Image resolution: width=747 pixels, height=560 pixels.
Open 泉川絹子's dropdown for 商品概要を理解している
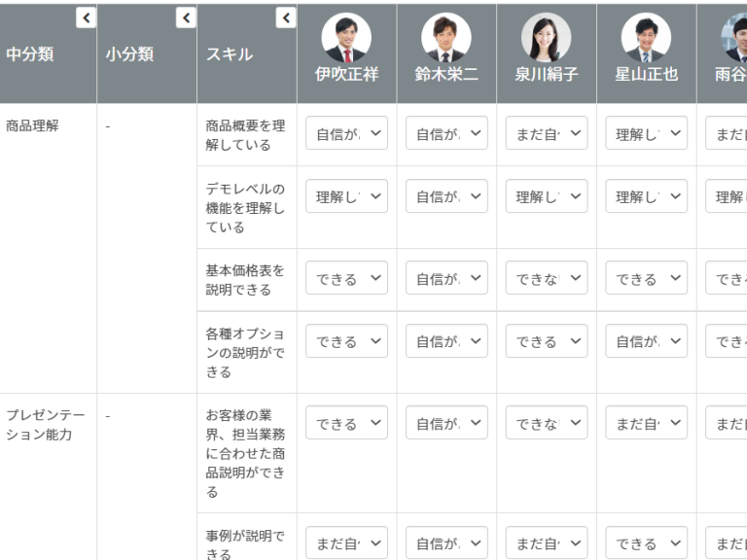click(546, 134)
